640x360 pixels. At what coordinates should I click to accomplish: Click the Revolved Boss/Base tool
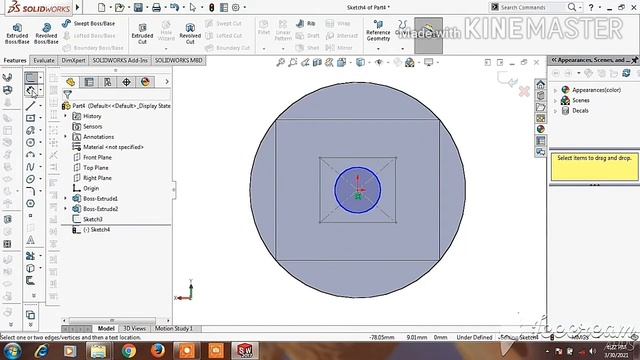pyautogui.click(x=46, y=33)
